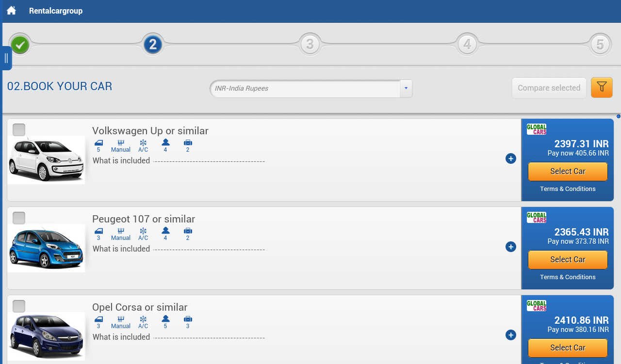Click the Peugeot 107 car thumbnail
The height and width of the screenshot is (364, 621).
[x=46, y=248]
